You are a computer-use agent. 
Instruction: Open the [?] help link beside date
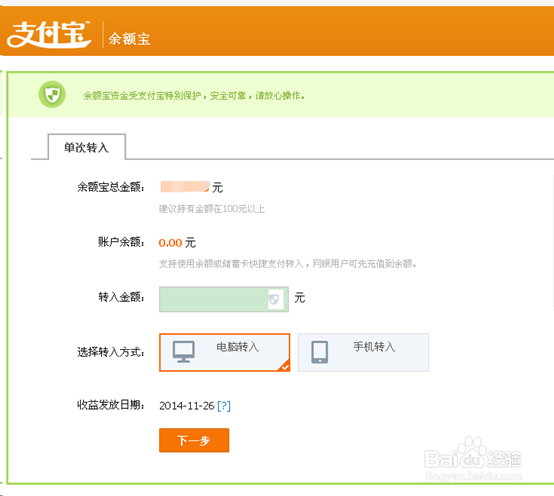pyautogui.click(x=224, y=406)
